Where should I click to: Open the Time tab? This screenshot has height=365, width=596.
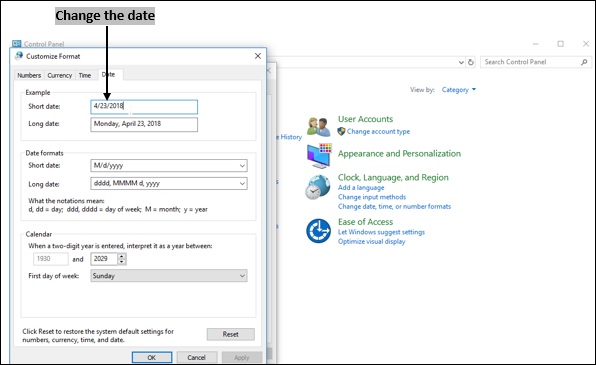85,75
